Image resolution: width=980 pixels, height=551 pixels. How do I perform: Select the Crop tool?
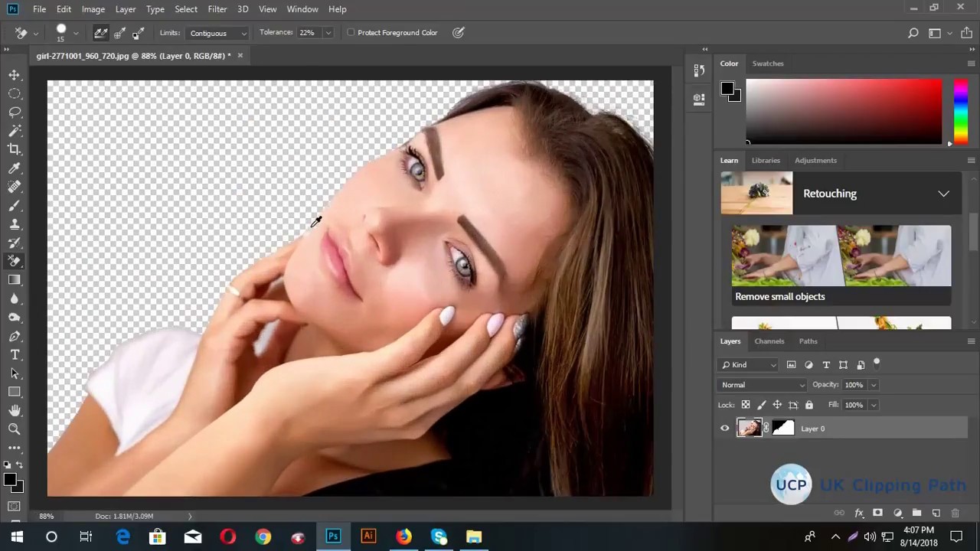(15, 149)
